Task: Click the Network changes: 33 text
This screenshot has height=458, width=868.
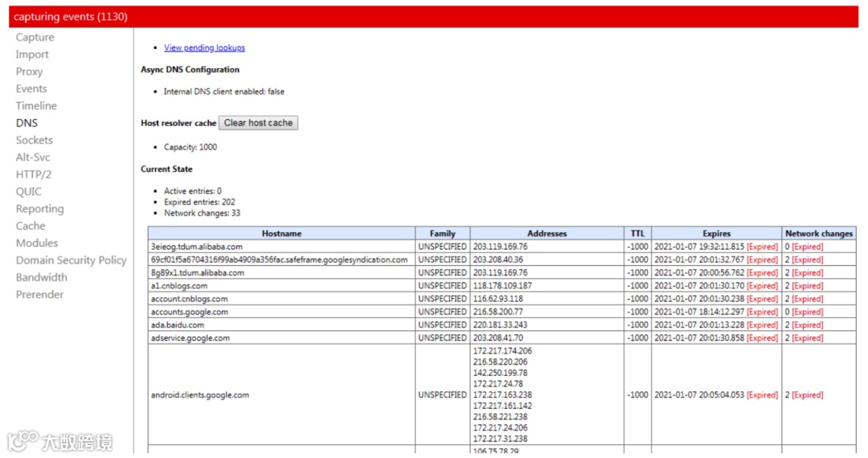Action: (202, 213)
